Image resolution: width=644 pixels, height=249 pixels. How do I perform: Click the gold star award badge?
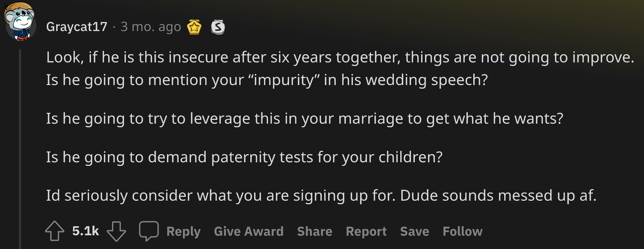[x=194, y=27]
